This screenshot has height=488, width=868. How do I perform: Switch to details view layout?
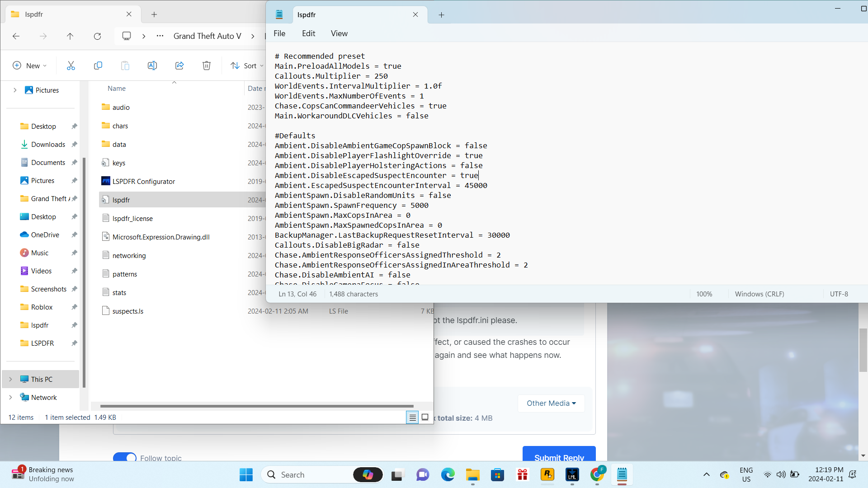tap(412, 418)
